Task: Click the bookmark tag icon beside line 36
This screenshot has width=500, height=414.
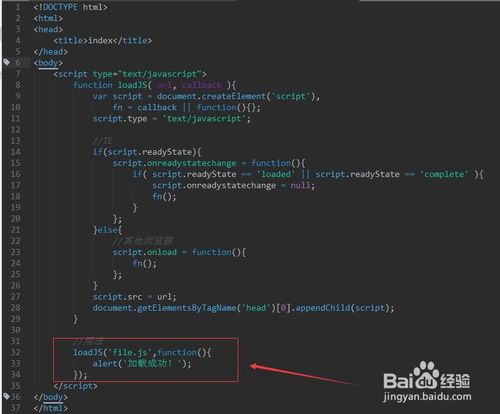Action: coord(6,396)
